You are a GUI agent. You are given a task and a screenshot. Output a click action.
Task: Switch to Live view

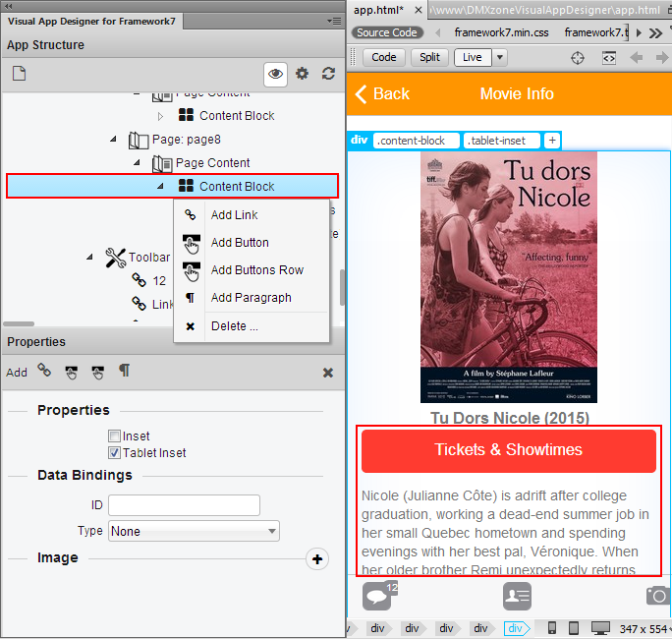tap(473, 57)
